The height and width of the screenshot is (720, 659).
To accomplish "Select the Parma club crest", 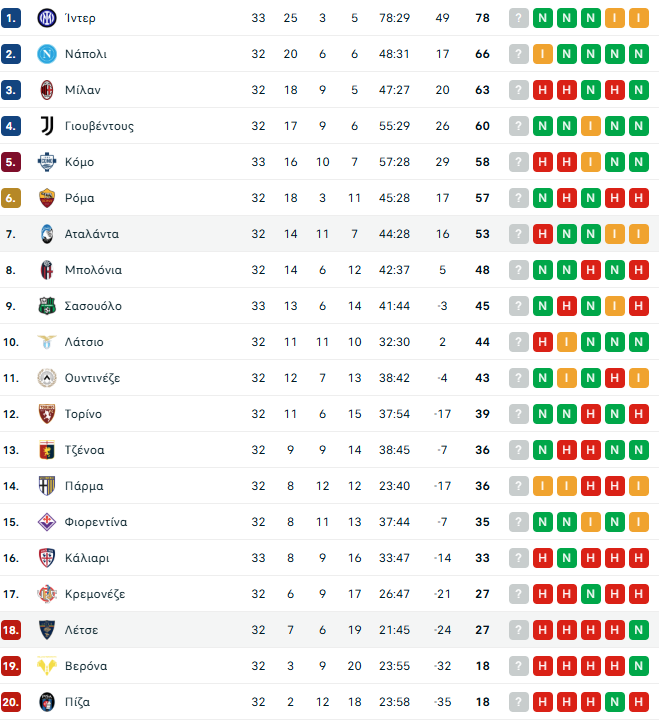I will [46, 486].
